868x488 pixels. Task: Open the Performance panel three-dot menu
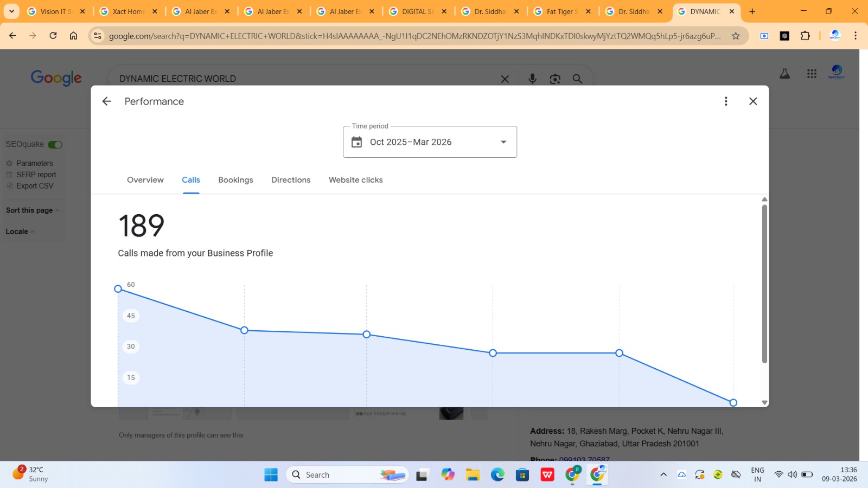726,101
